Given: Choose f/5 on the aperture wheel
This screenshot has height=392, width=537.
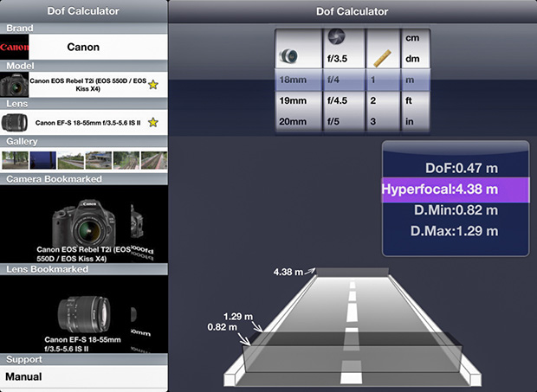Looking at the screenshot, I should pyautogui.click(x=333, y=121).
